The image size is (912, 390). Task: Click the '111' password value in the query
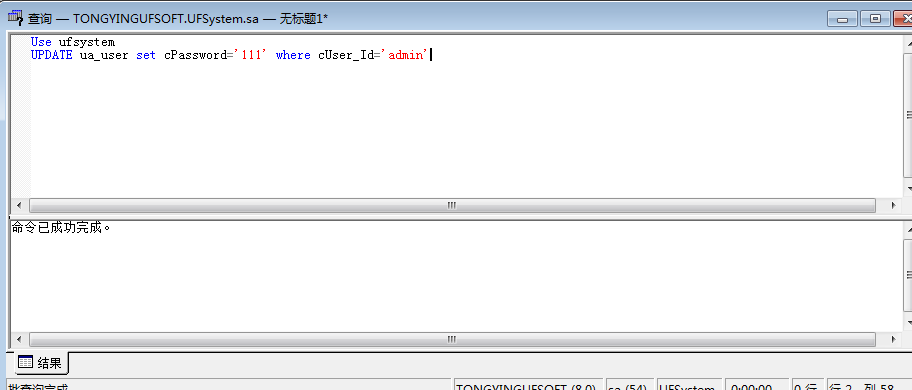pyautogui.click(x=250, y=55)
